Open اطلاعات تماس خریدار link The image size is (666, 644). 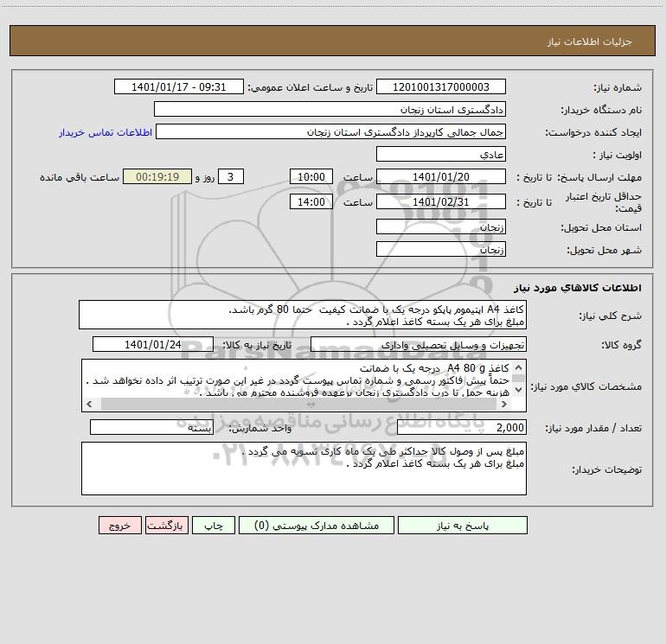[106, 132]
